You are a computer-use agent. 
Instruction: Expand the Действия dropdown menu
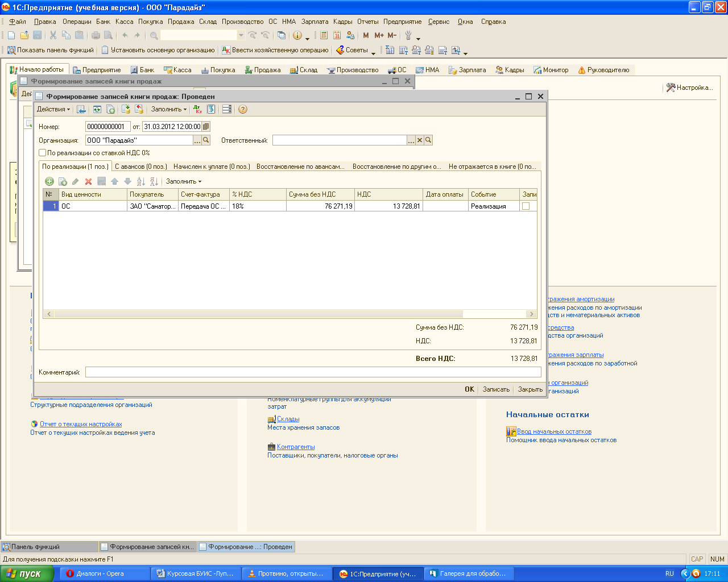click(x=53, y=109)
